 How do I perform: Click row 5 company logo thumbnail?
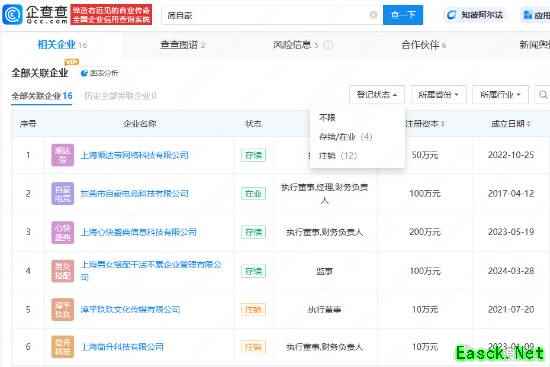pyautogui.click(x=63, y=309)
